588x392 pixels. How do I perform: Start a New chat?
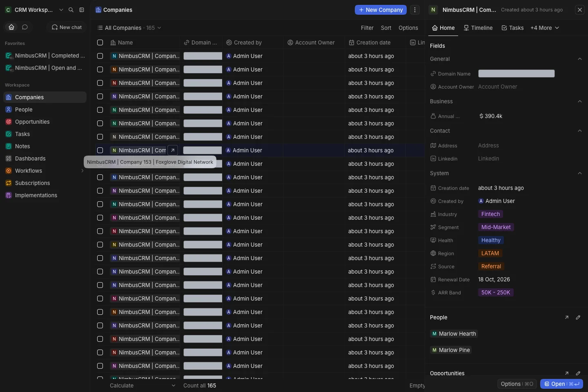pyautogui.click(x=67, y=27)
